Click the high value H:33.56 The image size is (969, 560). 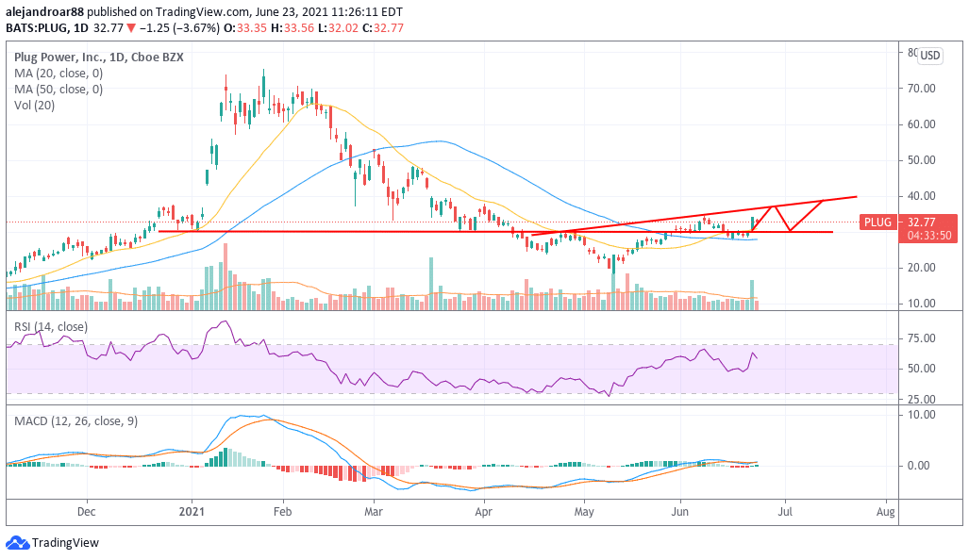pos(292,27)
